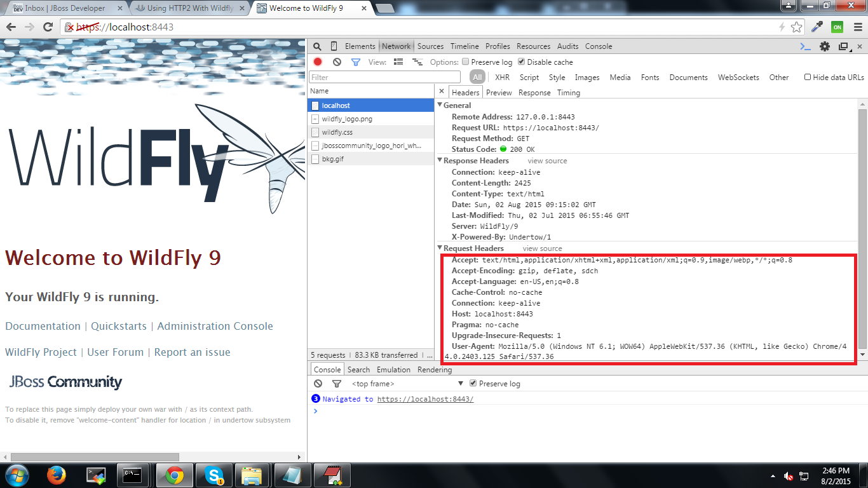
Task: Switch to the Sources panel
Action: 430,46
